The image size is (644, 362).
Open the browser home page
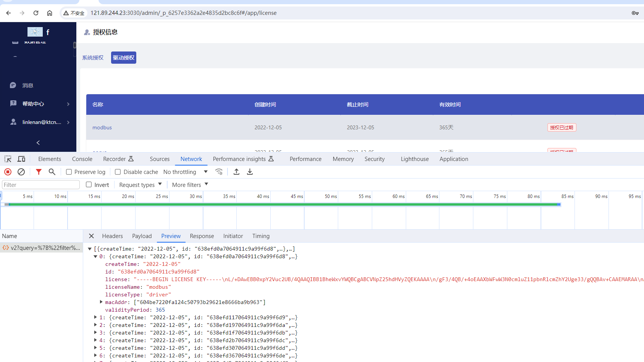(50, 13)
